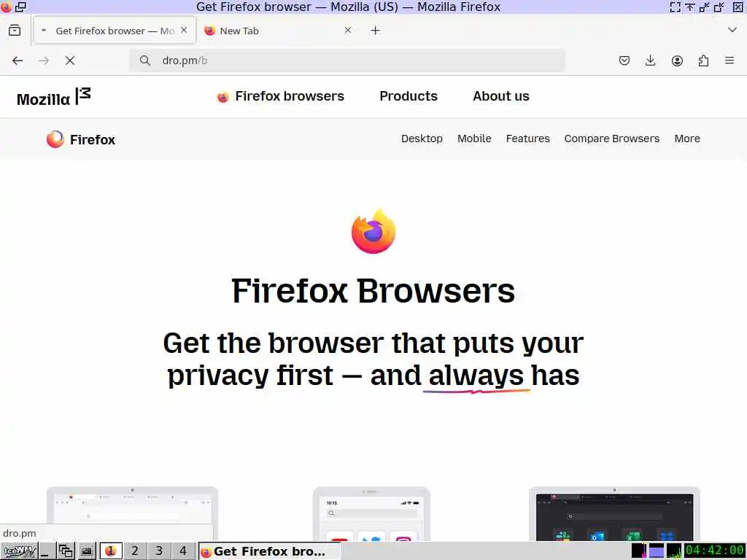
Task: Open the Products menu
Action: tap(409, 96)
